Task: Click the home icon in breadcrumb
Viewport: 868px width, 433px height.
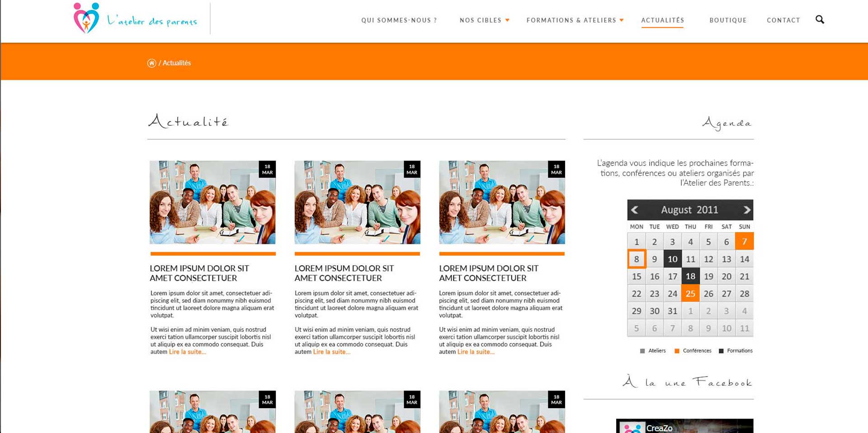Action: coord(151,63)
